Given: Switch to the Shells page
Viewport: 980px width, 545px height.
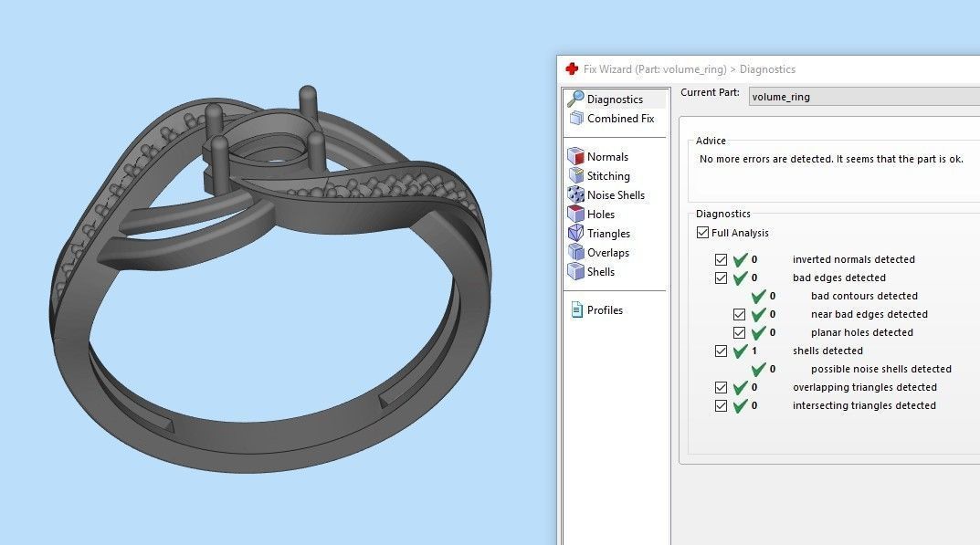Looking at the screenshot, I should [601, 272].
